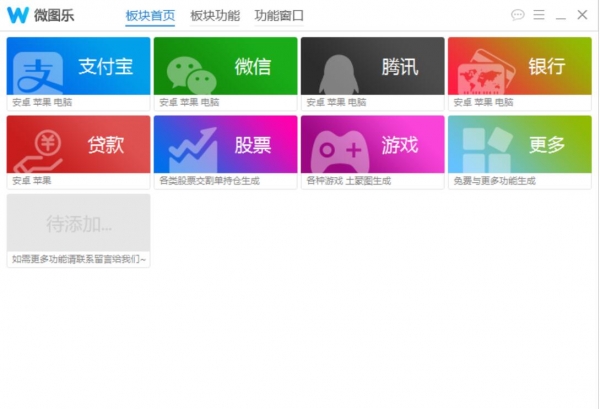This screenshot has height=409, width=600.
Task: Minimize the 微图乐 window
Action: [x=561, y=18]
